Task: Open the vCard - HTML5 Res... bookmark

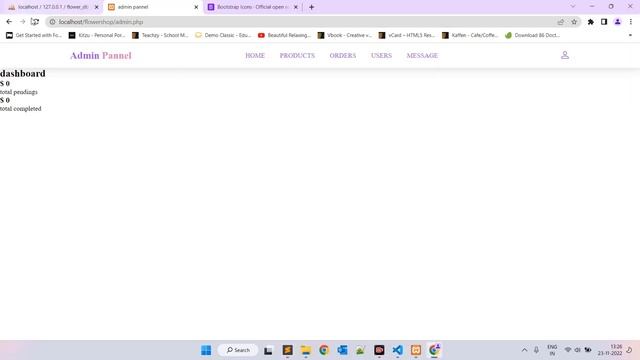Action: [x=407, y=35]
